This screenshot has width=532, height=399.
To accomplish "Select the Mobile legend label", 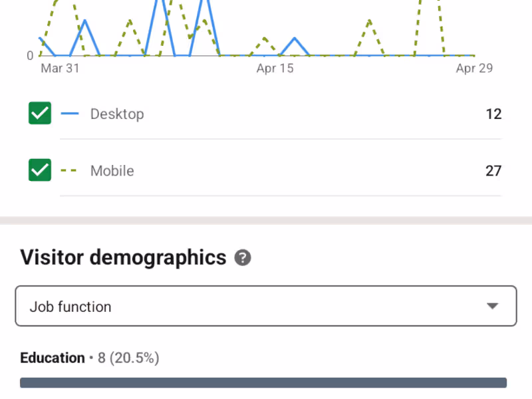I will click(112, 172).
